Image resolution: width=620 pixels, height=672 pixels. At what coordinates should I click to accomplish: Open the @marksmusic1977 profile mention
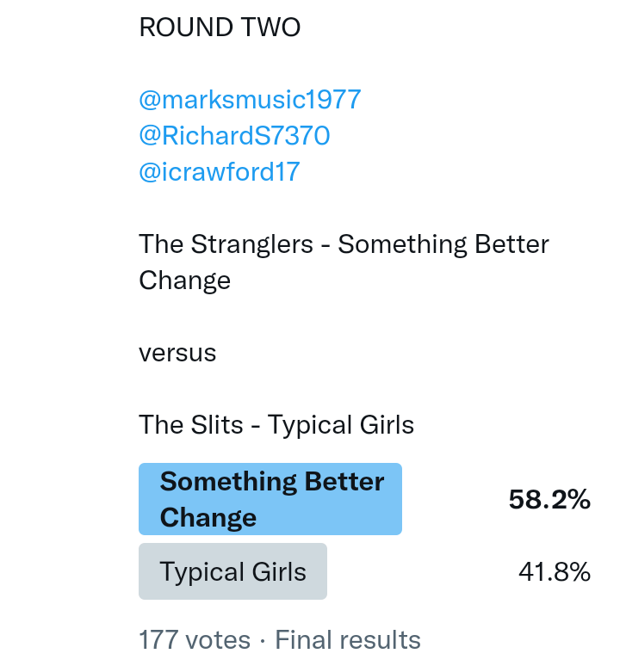250,100
